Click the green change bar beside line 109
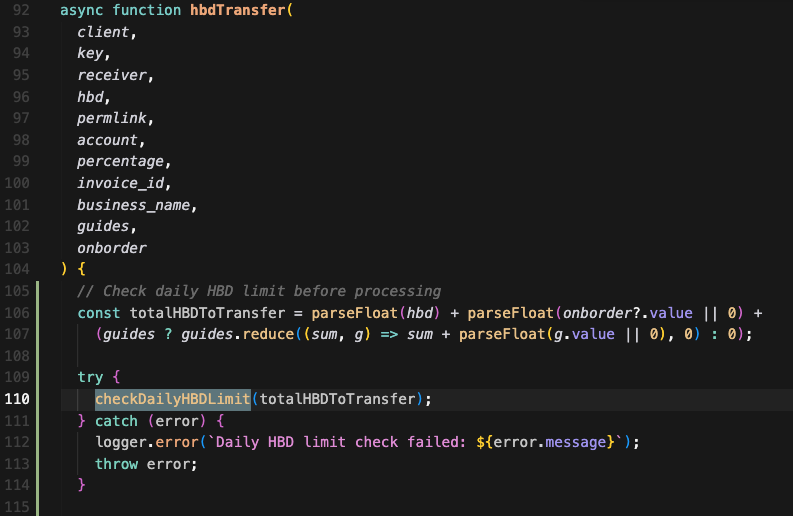793x516 pixels. pos(38,377)
